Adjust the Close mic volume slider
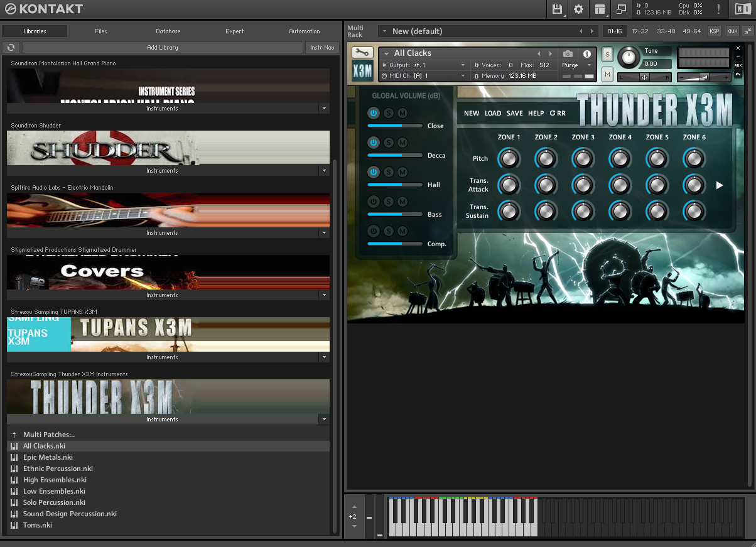The height and width of the screenshot is (547, 756). pos(395,126)
